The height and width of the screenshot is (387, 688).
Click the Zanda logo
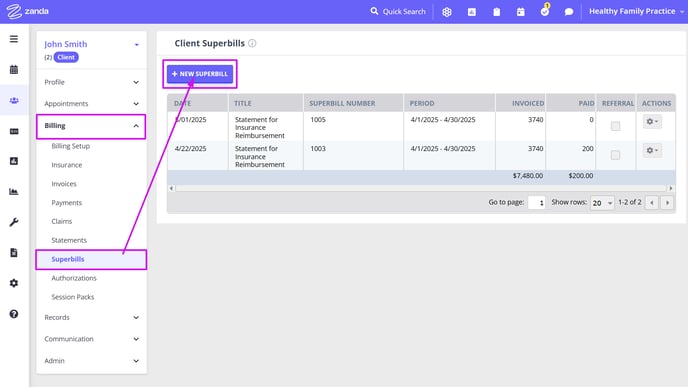pyautogui.click(x=28, y=11)
